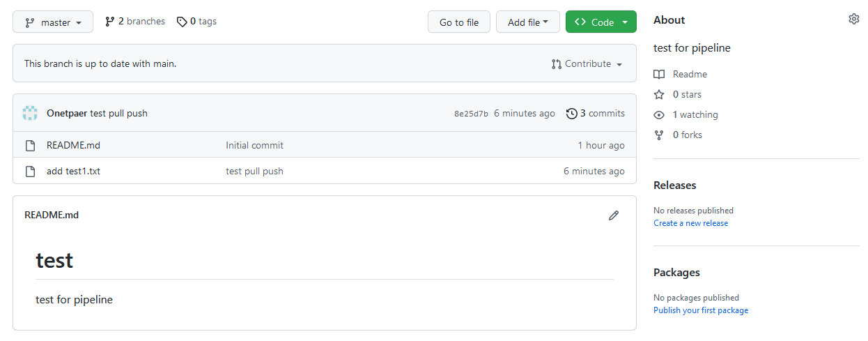
Task: Click 'test for pipeline' description under About
Action: (x=692, y=48)
